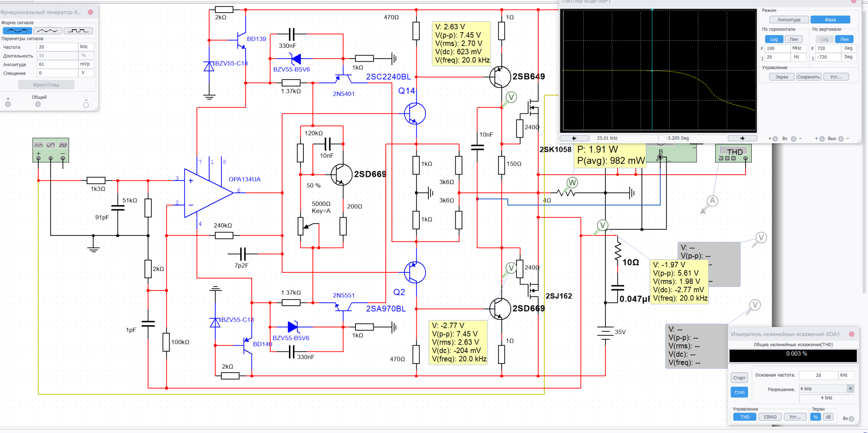Edit the Основная частота value field
The height and width of the screenshot is (433, 868).
point(818,375)
